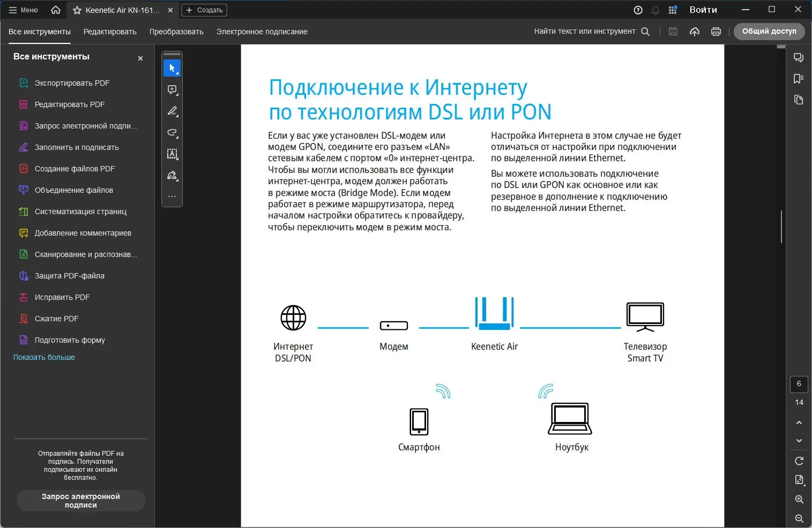The height and width of the screenshot is (528, 812).
Task: Open the comments panel
Action: pos(799,57)
